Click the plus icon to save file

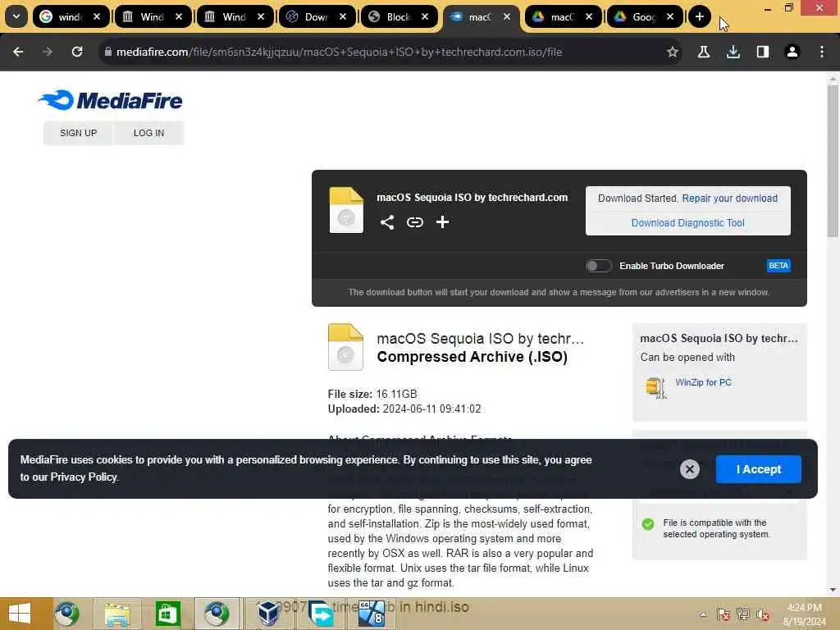click(x=442, y=221)
